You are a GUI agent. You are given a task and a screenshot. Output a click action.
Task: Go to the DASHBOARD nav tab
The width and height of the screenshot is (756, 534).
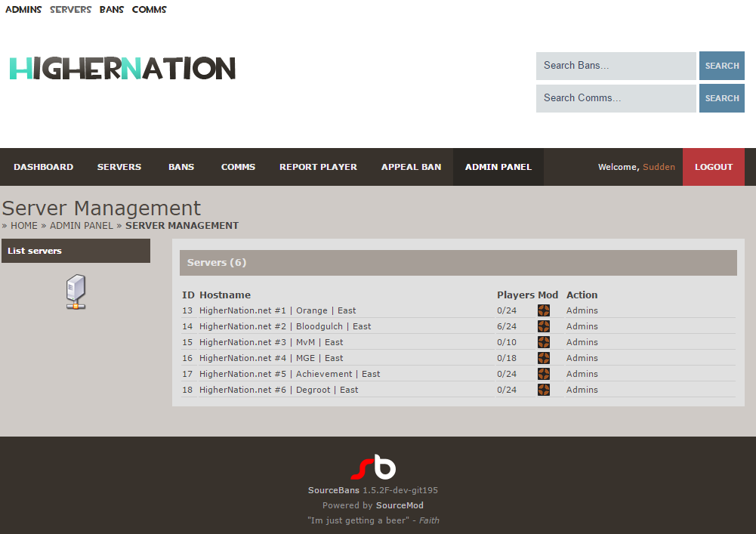click(x=43, y=167)
